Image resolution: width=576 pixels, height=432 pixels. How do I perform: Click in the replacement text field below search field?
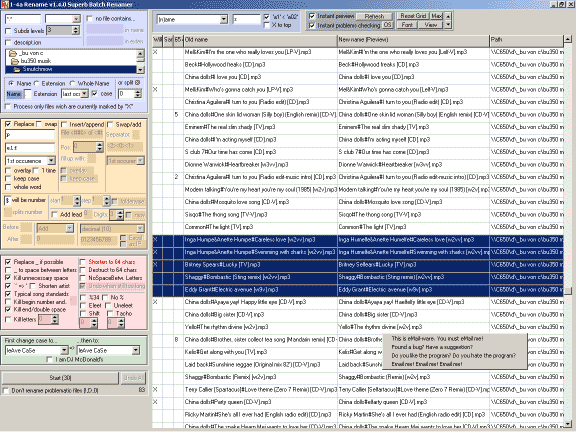point(30,148)
